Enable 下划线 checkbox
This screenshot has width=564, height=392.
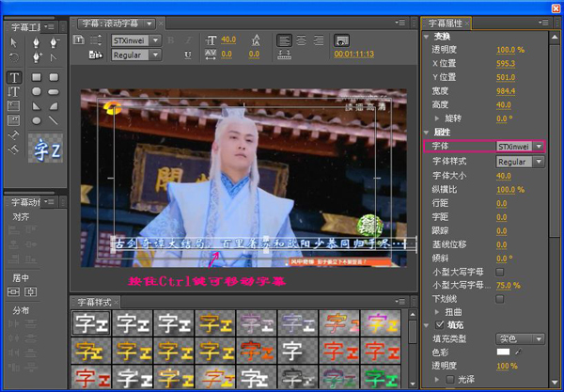pos(500,299)
